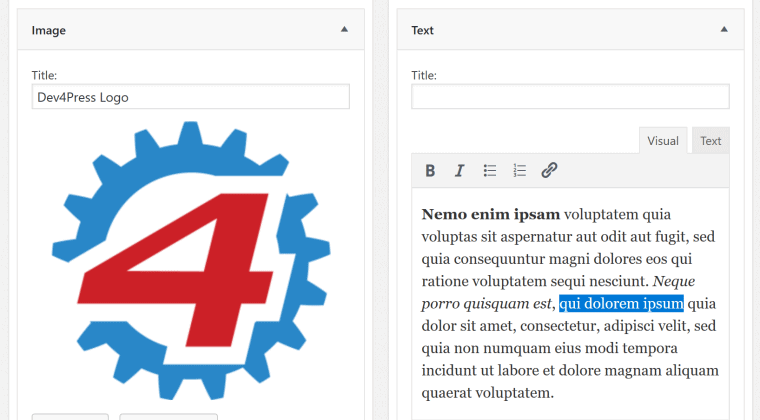
Task: Click bold text 'Nemo enim ipsam'
Action: [491, 214]
